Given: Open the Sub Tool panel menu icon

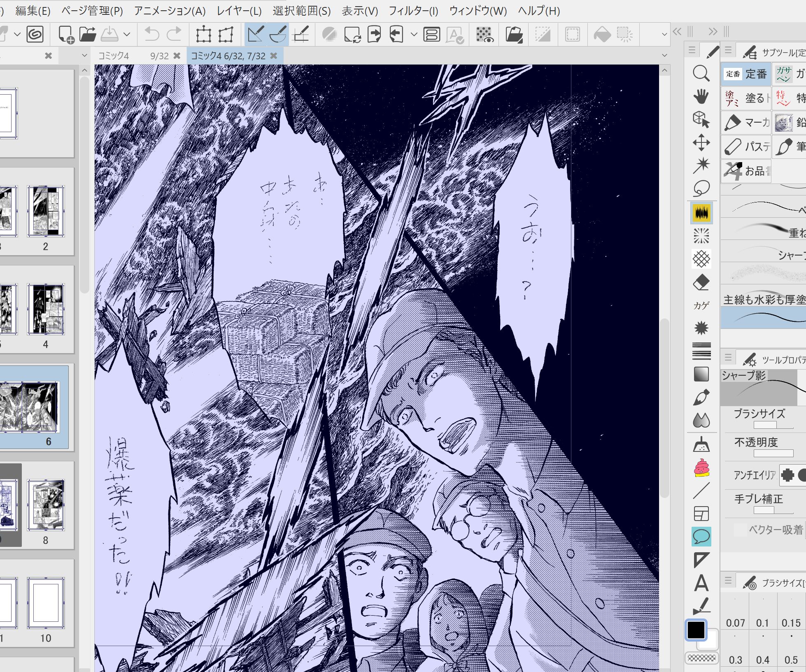Looking at the screenshot, I should (728, 50).
